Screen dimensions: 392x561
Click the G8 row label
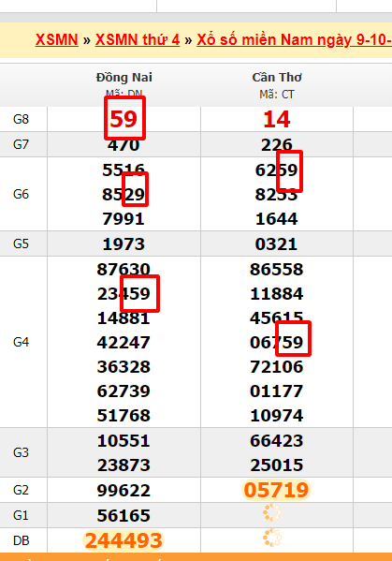pos(21,119)
